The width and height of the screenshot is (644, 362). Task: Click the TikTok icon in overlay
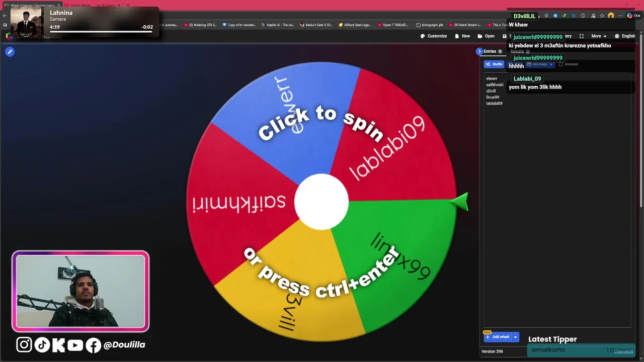(42, 345)
